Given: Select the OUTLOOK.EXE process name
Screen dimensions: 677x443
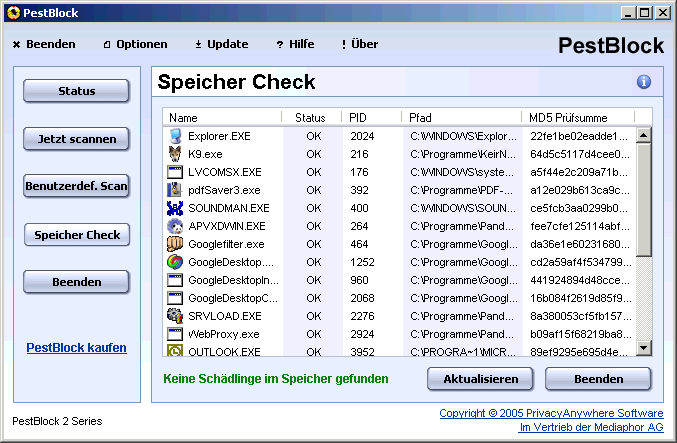Looking at the screenshot, I should (225, 351).
